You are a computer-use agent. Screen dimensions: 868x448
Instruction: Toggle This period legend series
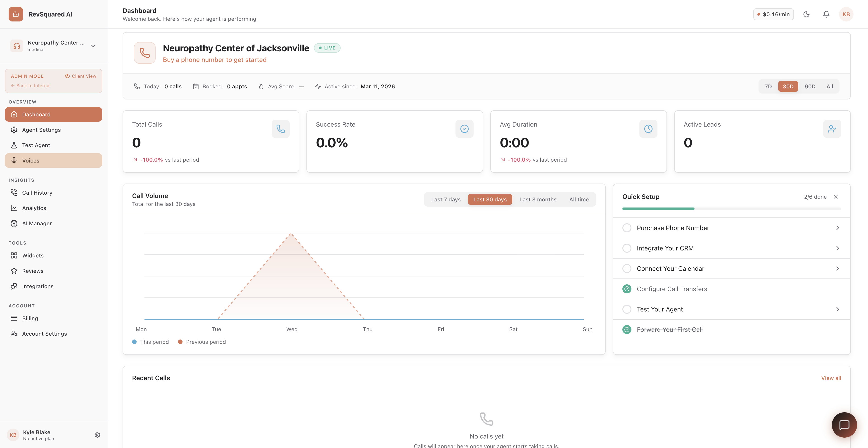151,342
